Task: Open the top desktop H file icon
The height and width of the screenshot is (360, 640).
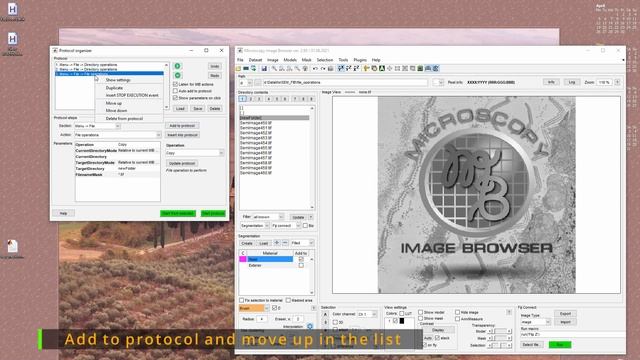Action: point(12,9)
